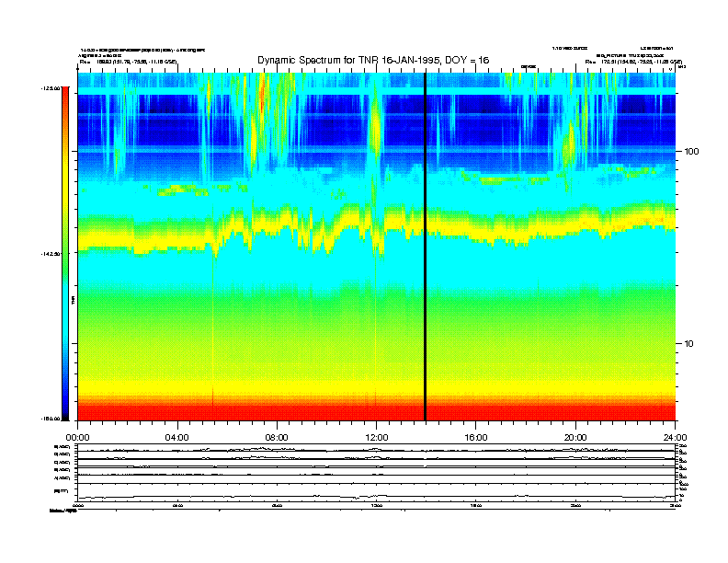Click the '24:00' time axis label
The height and width of the screenshot is (563, 728).
[675, 438]
